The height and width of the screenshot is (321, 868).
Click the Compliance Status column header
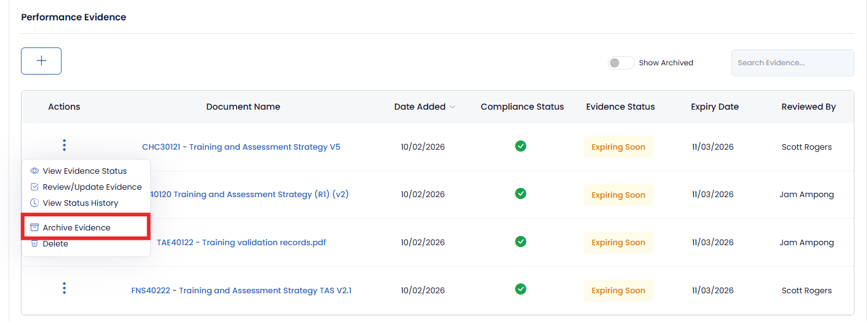522,107
